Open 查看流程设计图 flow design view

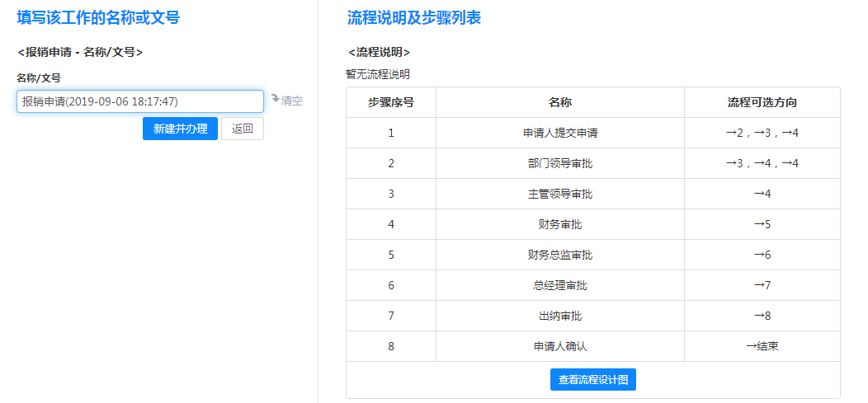click(x=593, y=380)
